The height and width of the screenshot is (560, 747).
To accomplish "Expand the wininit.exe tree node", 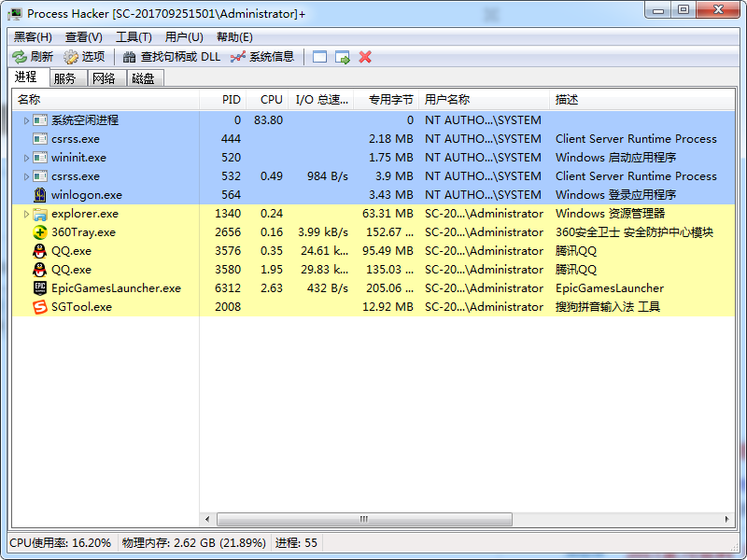I will [x=26, y=158].
